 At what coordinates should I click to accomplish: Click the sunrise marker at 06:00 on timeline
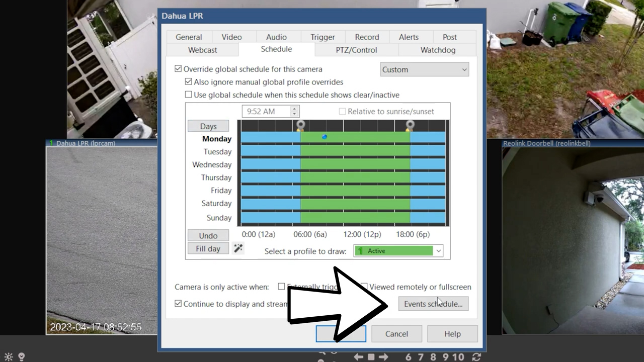(x=300, y=125)
